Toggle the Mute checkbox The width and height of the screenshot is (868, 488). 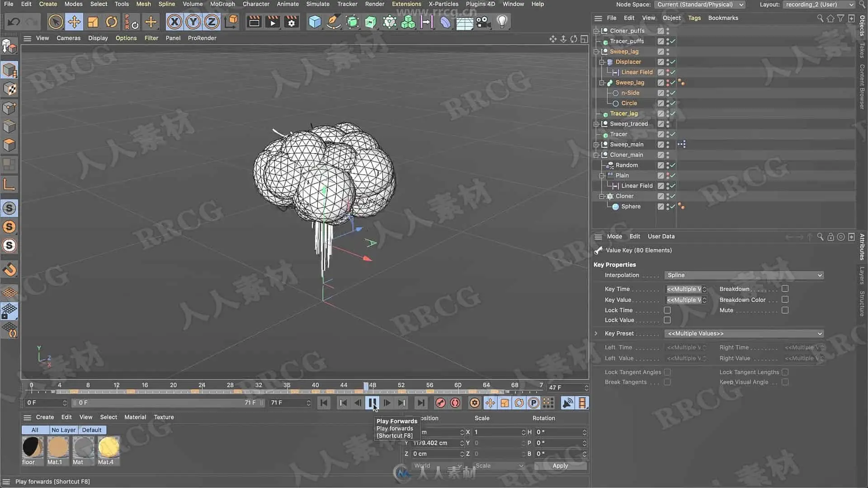(785, 310)
